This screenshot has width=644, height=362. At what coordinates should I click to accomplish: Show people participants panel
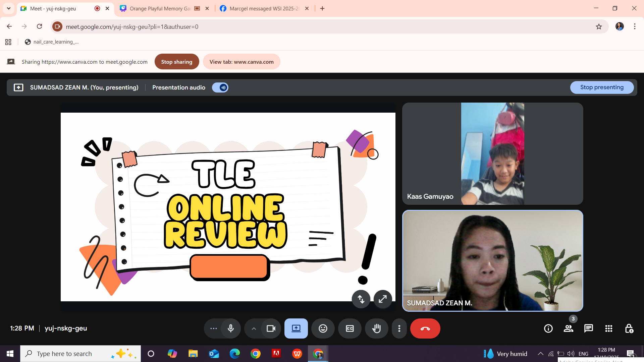(568, 328)
